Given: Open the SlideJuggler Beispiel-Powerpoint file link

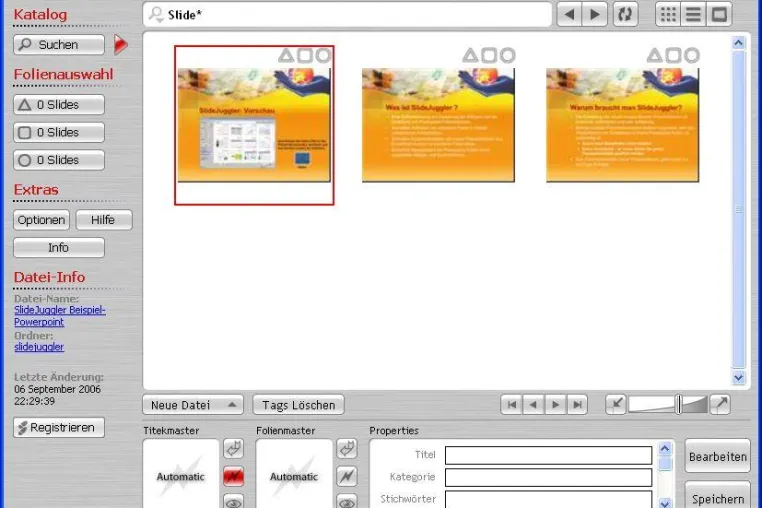Looking at the screenshot, I should 59,316.
